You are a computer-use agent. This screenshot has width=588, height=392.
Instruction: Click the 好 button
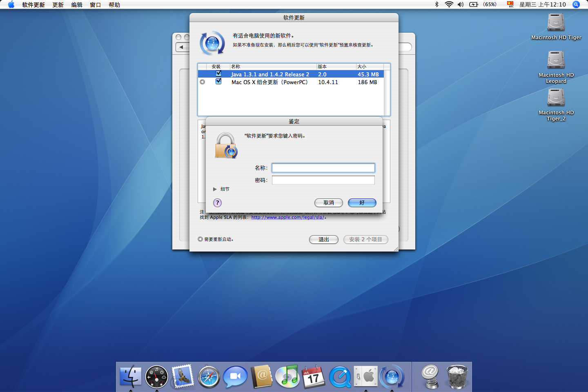(362, 203)
